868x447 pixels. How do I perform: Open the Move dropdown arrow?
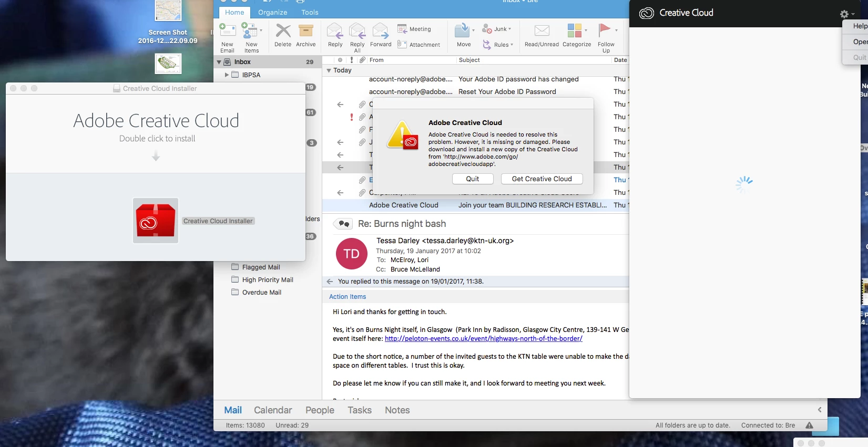(473, 30)
